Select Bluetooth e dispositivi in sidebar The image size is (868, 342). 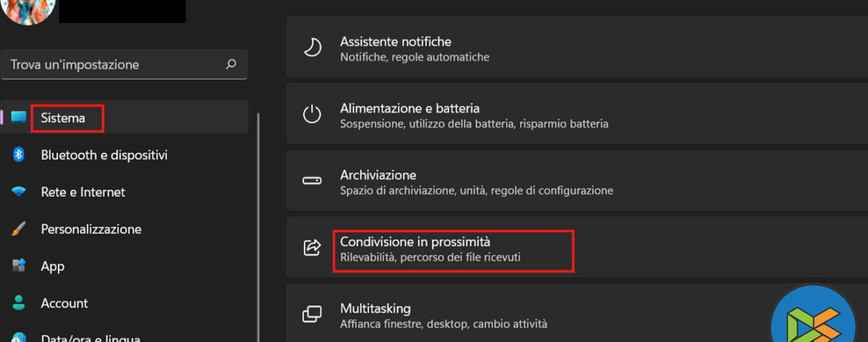pyautogui.click(x=104, y=155)
